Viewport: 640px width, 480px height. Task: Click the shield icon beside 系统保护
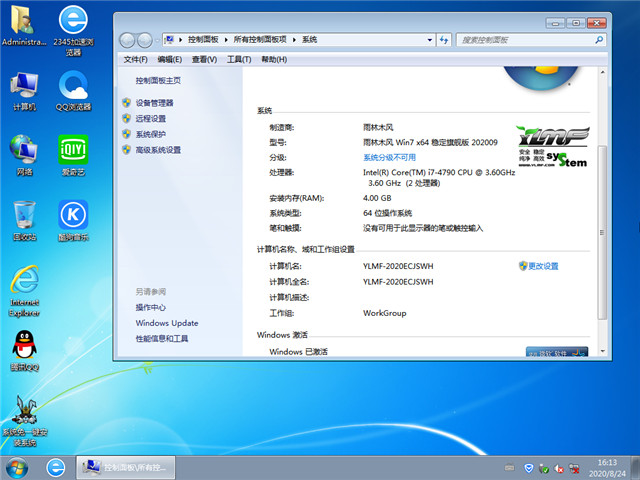tap(127, 134)
